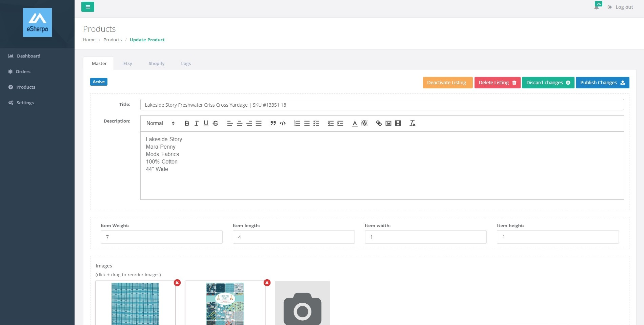Viewport: 644px width, 325px height.
Task: Select the fabric collection thumbnail
Action: coord(225,303)
